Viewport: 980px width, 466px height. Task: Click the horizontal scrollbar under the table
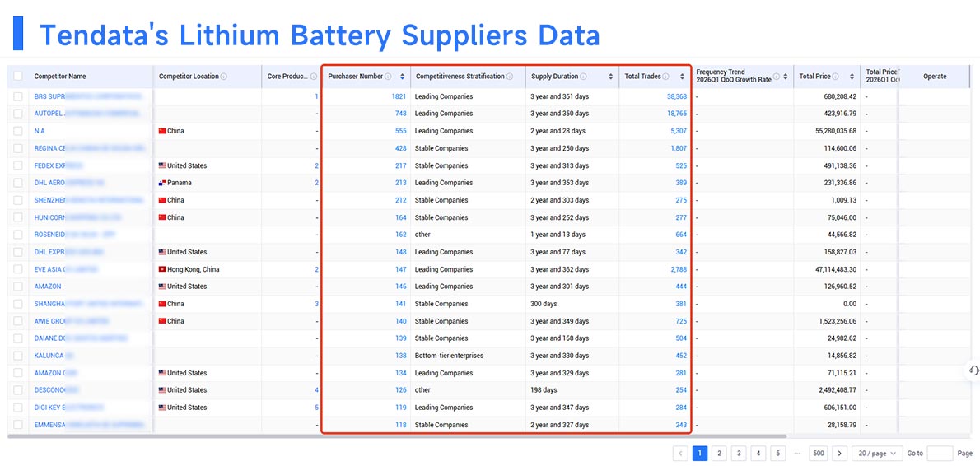pos(397,436)
